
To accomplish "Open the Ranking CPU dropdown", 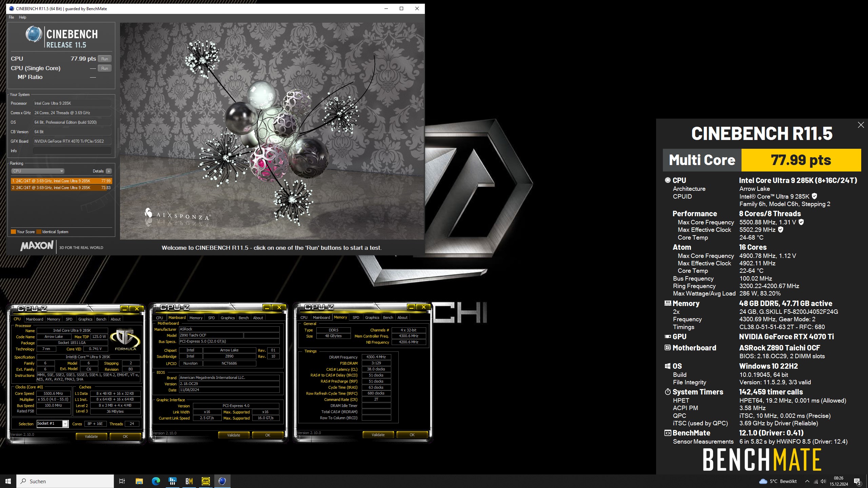I will (38, 171).
